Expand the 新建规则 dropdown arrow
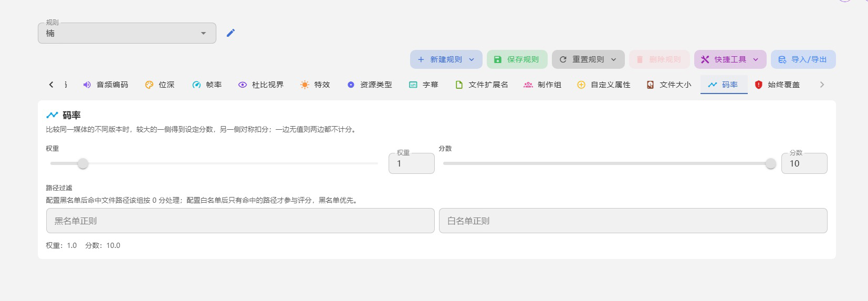 tap(472, 59)
